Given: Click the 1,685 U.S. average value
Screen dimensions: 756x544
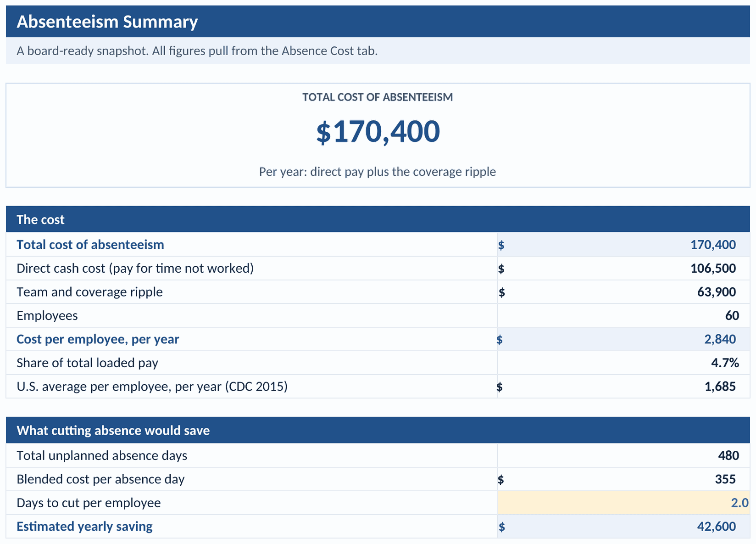Looking at the screenshot, I should tap(720, 387).
